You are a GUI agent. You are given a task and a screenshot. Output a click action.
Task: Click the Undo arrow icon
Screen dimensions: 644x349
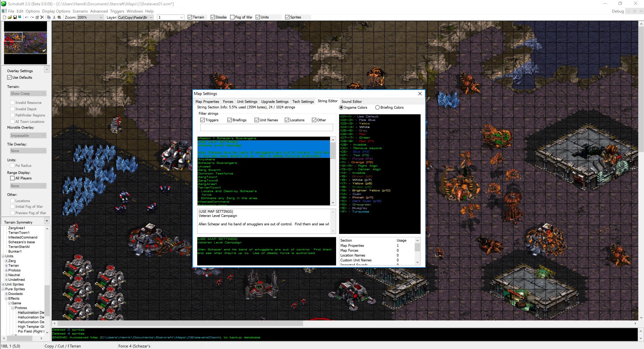[26, 17]
